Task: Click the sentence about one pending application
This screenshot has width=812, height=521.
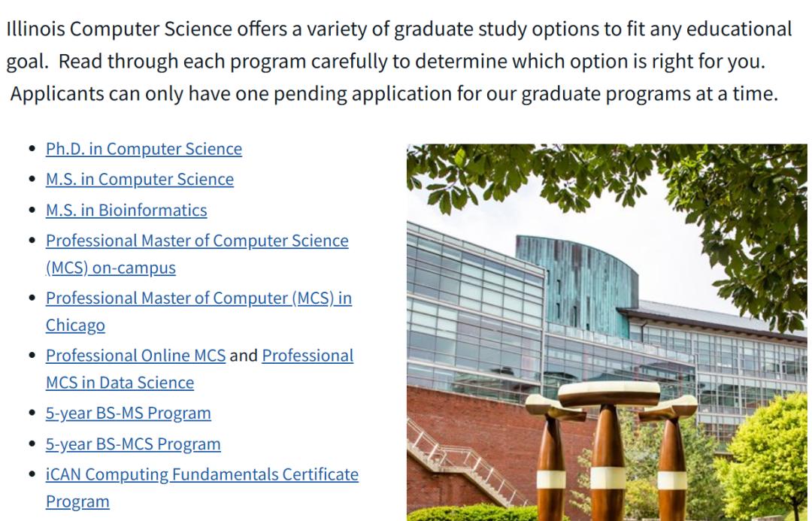Action: [393, 94]
